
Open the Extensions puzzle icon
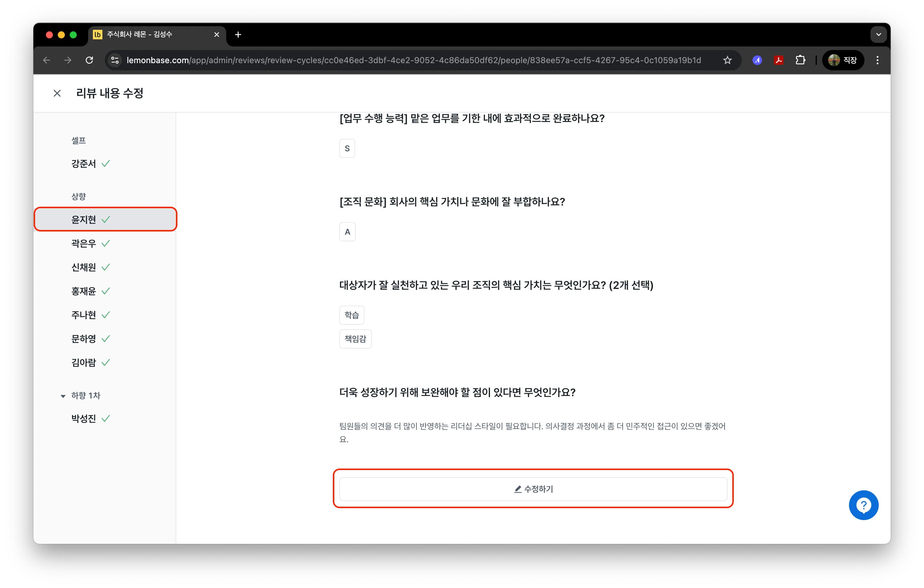(800, 60)
